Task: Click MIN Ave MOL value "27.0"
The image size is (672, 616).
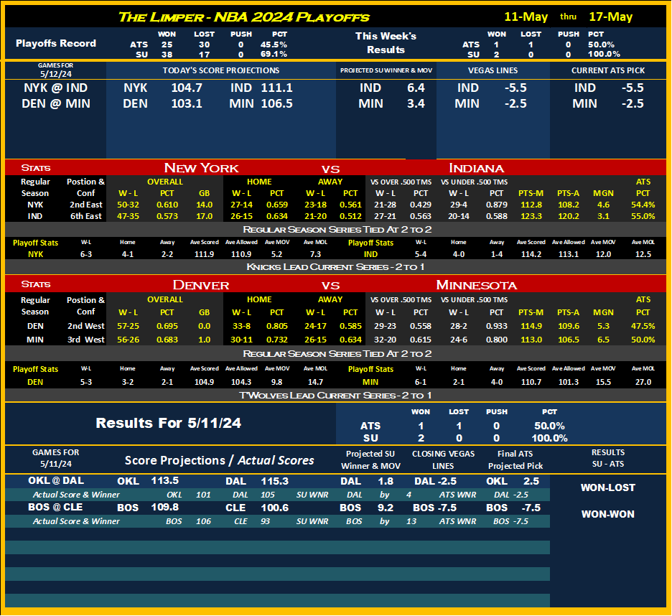Action: tap(643, 382)
